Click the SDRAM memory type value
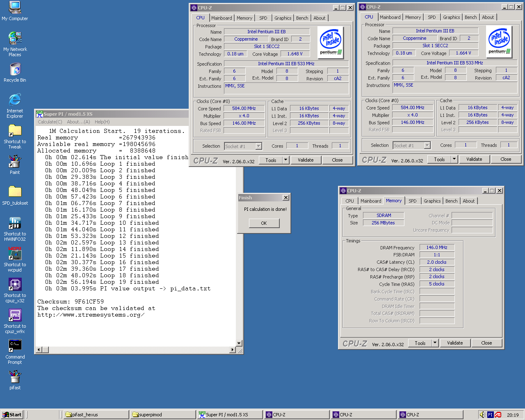 coord(384,215)
